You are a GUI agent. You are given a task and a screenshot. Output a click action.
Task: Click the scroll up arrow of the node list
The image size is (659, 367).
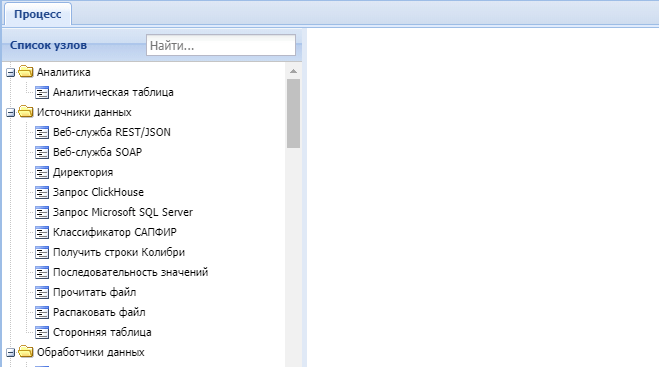pos(293,71)
